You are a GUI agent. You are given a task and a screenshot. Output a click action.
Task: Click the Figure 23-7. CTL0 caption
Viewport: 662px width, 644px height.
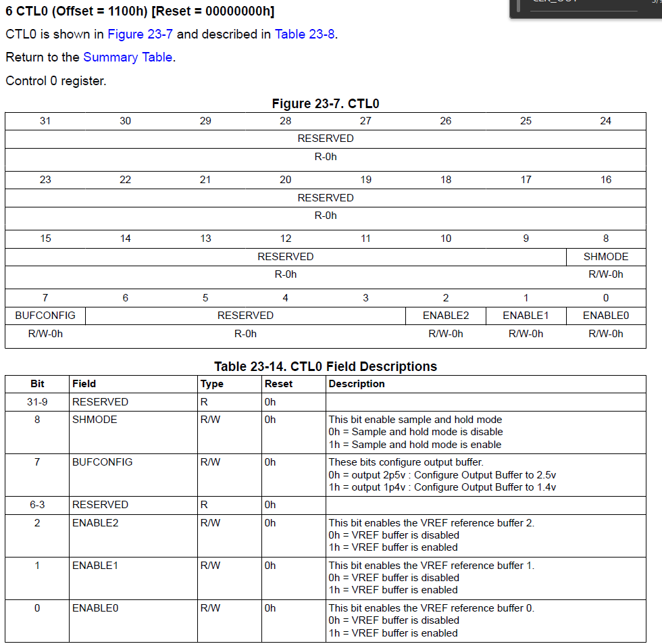pyautogui.click(x=326, y=103)
